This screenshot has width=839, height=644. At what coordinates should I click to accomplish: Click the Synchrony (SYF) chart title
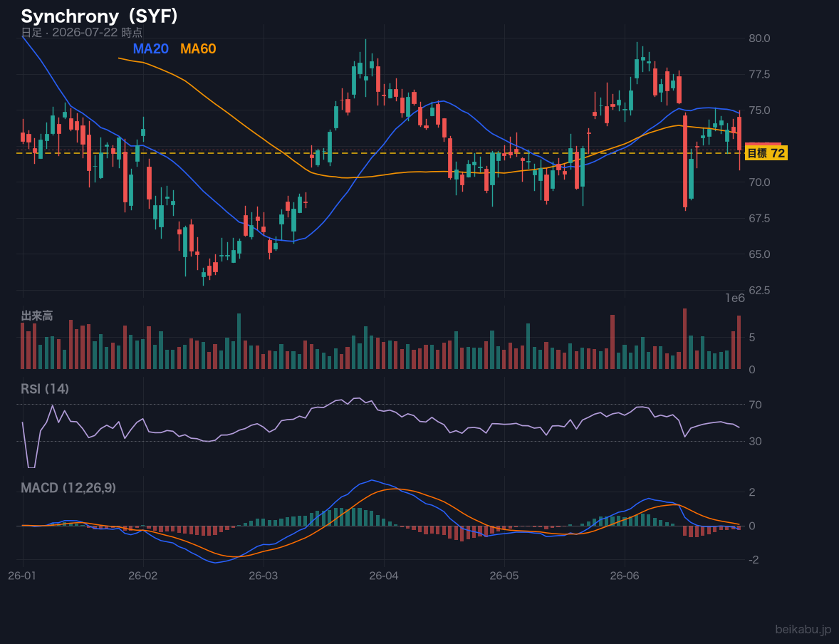pyautogui.click(x=99, y=16)
